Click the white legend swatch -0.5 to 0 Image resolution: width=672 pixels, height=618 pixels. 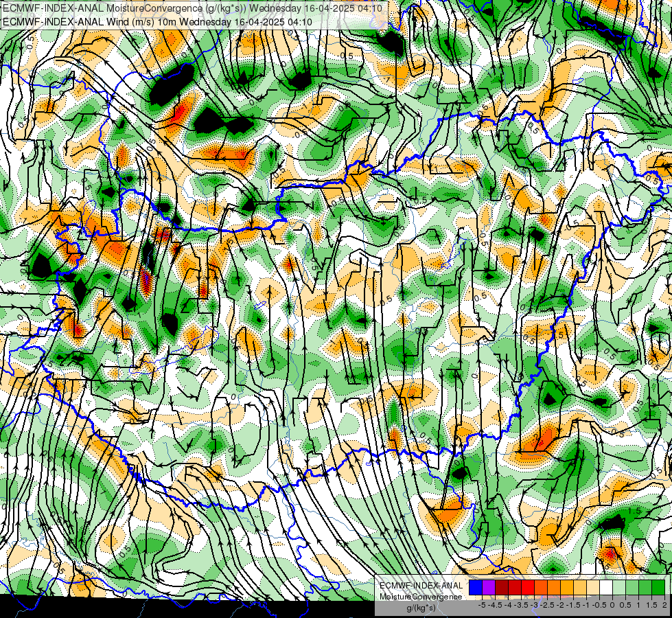pos(606,588)
